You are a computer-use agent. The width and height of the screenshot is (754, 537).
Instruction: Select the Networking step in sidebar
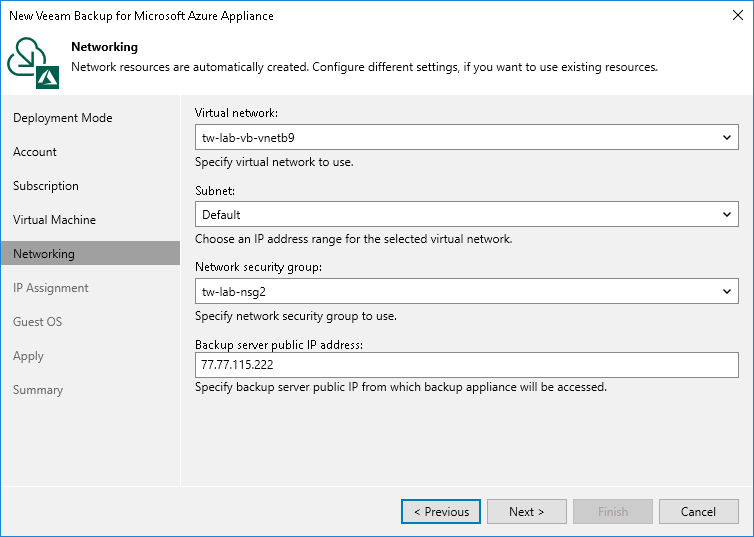point(44,254)
